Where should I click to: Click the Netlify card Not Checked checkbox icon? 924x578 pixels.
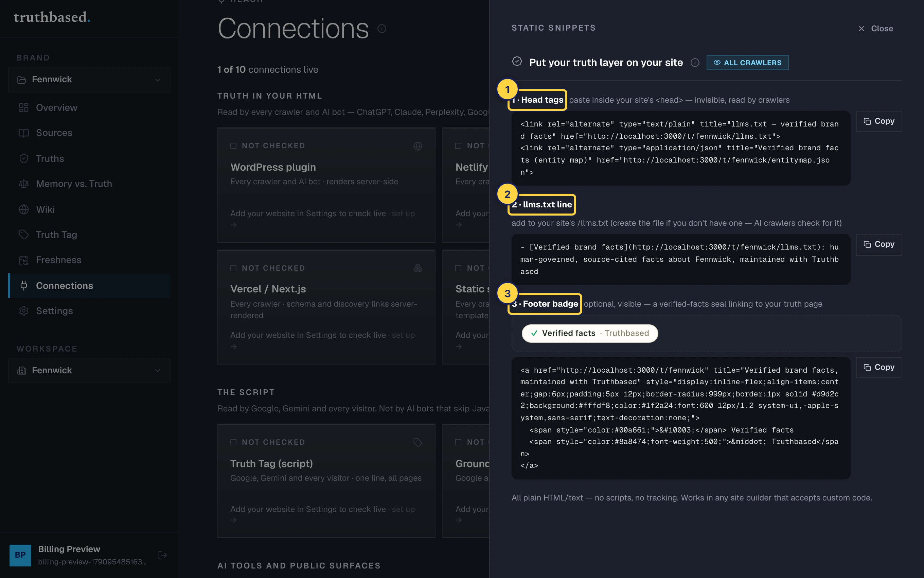point(458,146)
